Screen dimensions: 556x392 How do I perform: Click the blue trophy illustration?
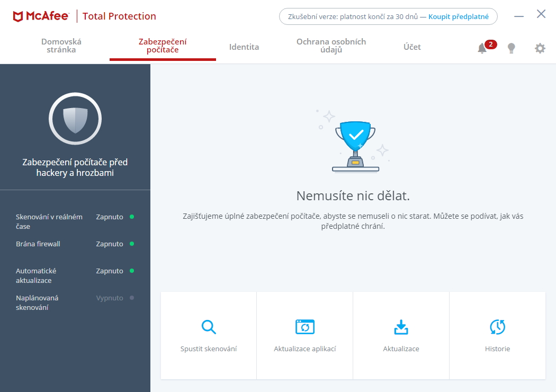[355, 147]
